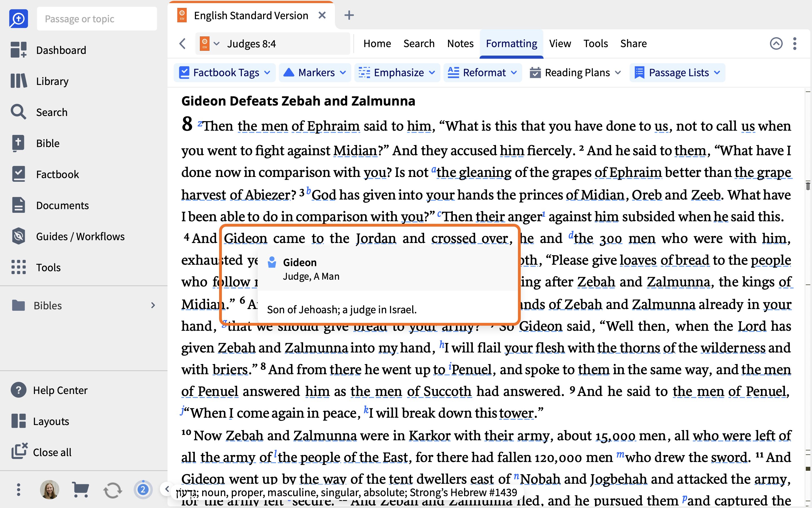Click the Search magnifier icon in sidebar
The height and width of the screenshot is (508, 812).
tap(18, 112)
